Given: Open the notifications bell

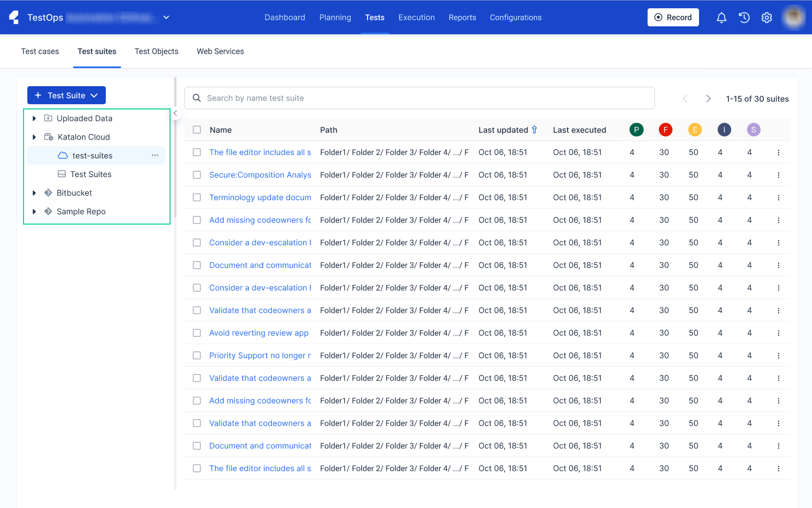Looking at the screenshot, I should point(721,18).
